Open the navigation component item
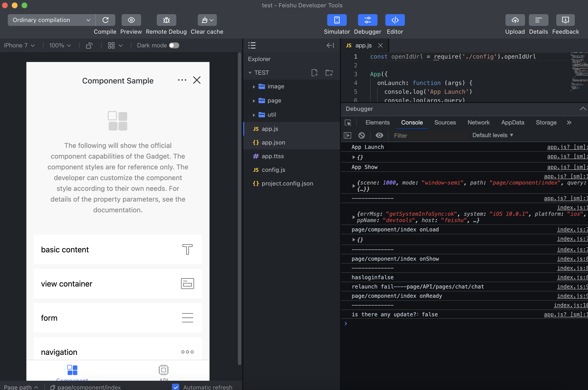 [x=118, y=349]
